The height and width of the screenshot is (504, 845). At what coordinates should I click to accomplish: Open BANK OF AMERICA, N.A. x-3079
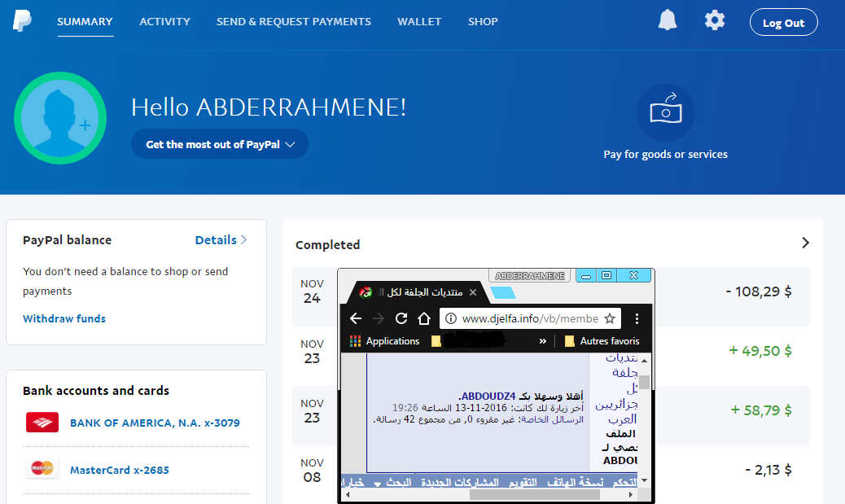click(155, 423)
